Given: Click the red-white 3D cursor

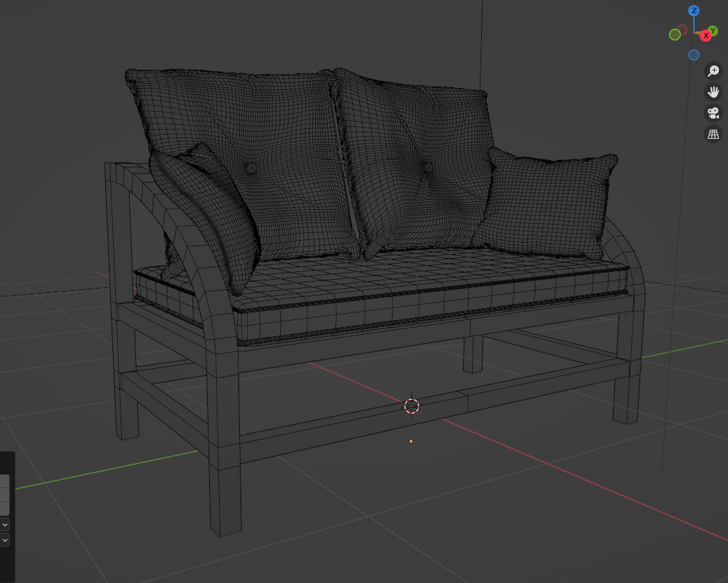Looking at the screenshot, I should click(x=411, y=406).
